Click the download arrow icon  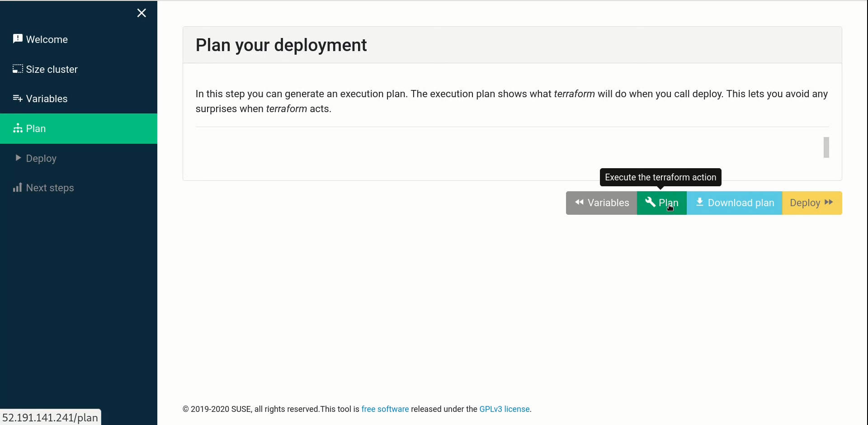tap(699, 202)
